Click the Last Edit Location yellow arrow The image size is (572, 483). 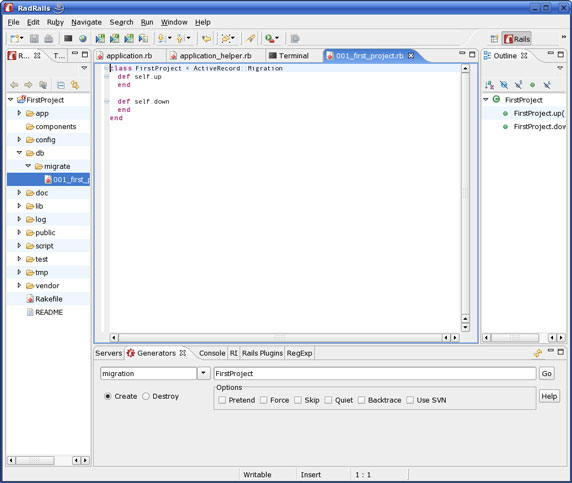click(x=206, y=38)
